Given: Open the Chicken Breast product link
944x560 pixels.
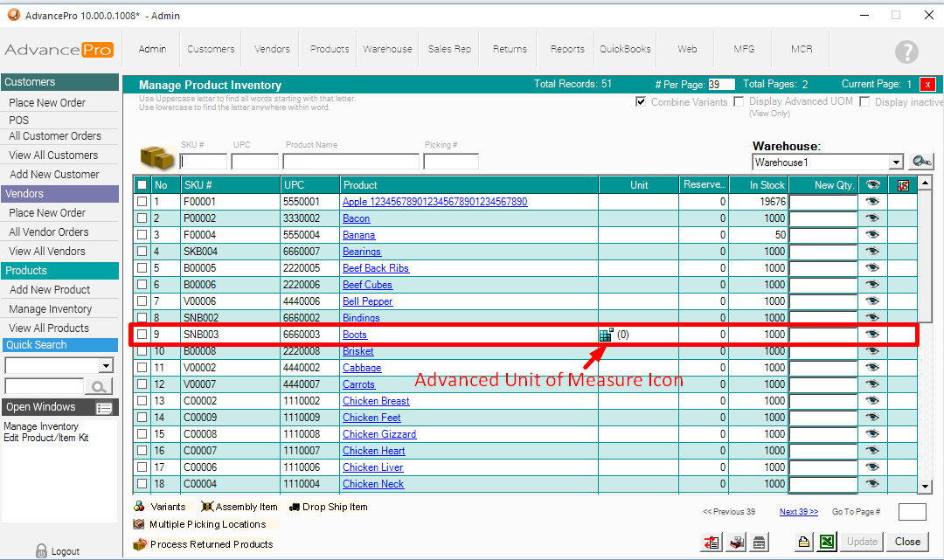Looking at the screenshot, I should click(376, 401).
